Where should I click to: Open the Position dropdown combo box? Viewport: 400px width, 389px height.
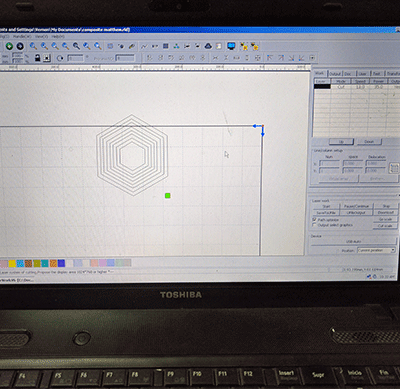click(376, 250)
